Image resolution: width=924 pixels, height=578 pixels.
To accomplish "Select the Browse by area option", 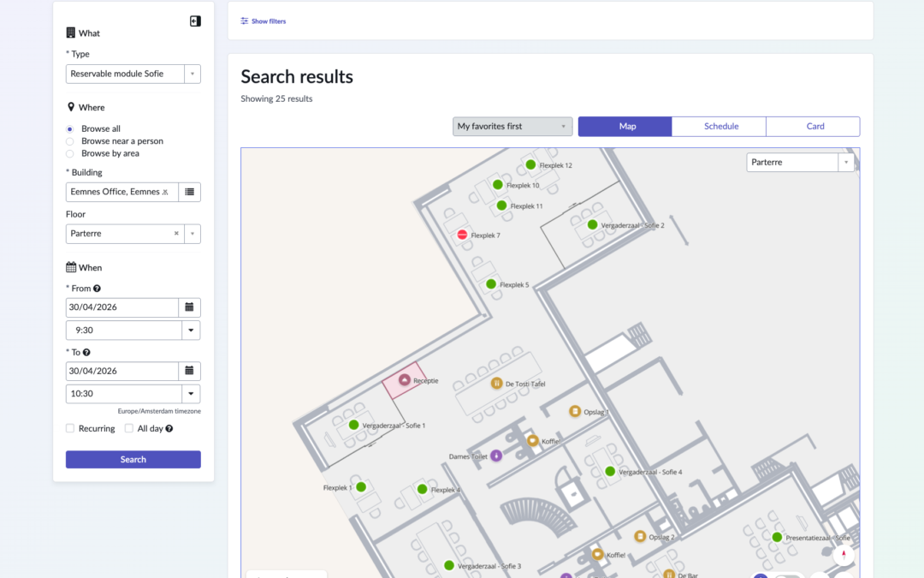I will pos(69,154).
